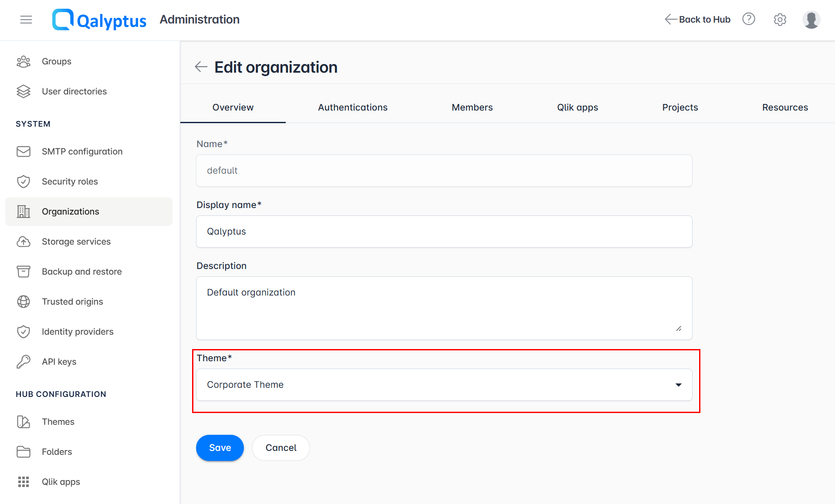Open the SMTP configuration page
835x504 pixels.
click(82, 151)
